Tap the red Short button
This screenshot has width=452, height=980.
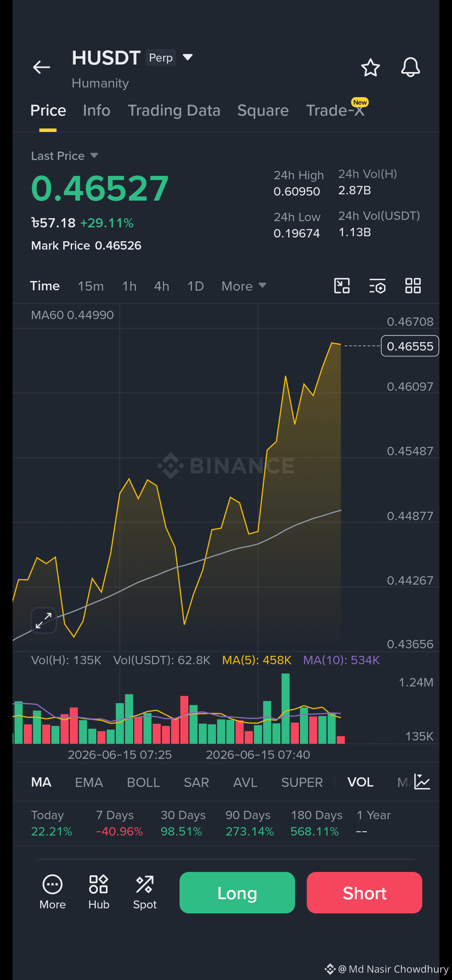[365, 892]
